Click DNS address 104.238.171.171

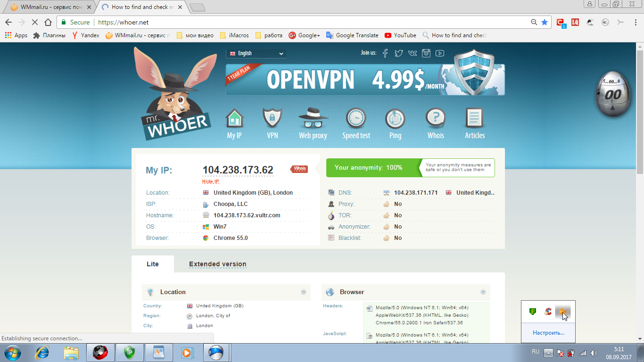click(416, 193)
